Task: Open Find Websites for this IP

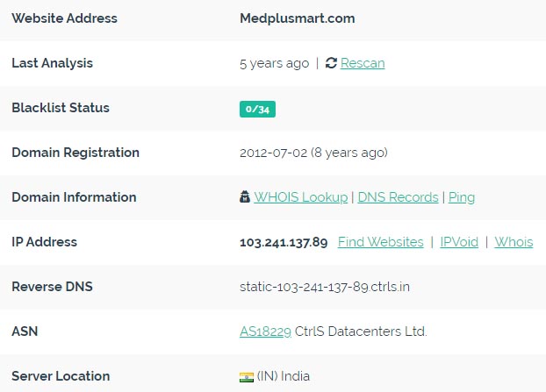Action: [381, 242]
